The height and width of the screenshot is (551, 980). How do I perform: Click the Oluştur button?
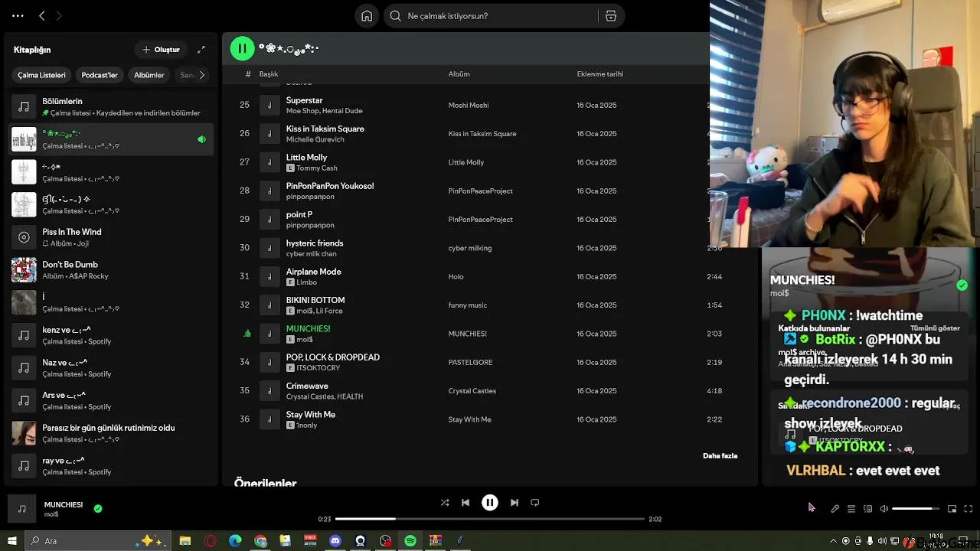point(161,50)
